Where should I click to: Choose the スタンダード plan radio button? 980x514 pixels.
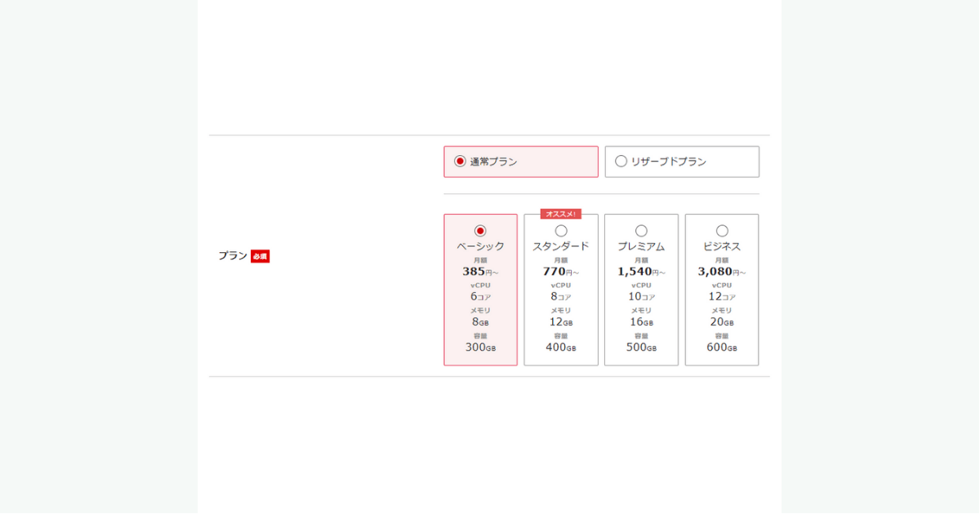pos(561,231)
